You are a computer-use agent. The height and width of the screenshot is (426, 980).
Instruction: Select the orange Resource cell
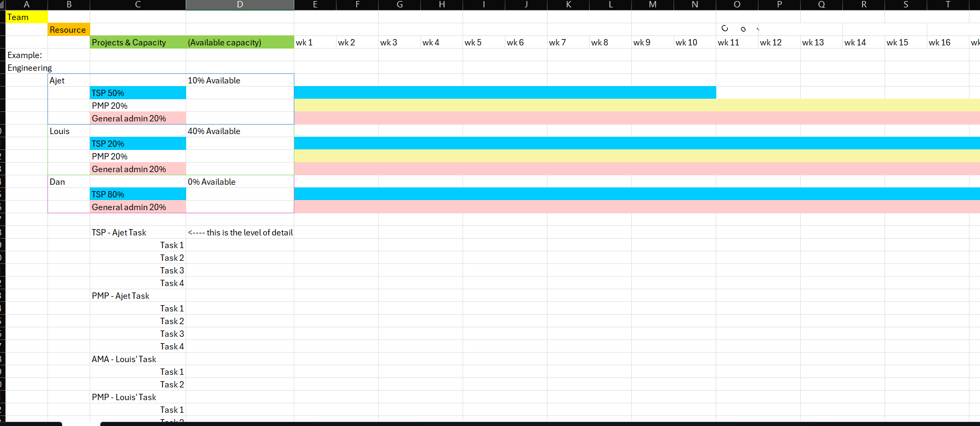click(69, 30)
